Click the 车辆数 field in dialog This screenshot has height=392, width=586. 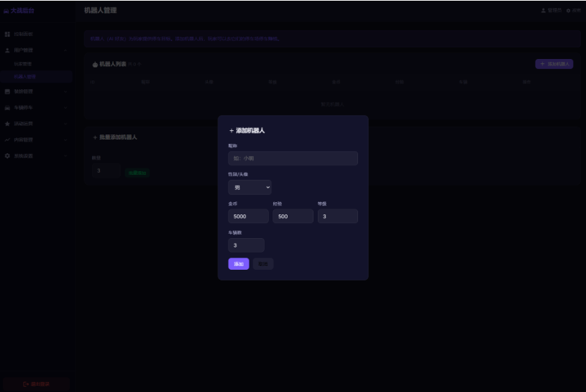point(246,245)
